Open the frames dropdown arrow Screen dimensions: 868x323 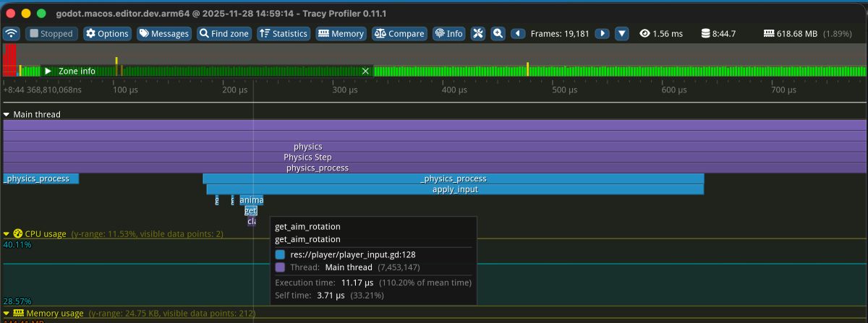point(622,33)
